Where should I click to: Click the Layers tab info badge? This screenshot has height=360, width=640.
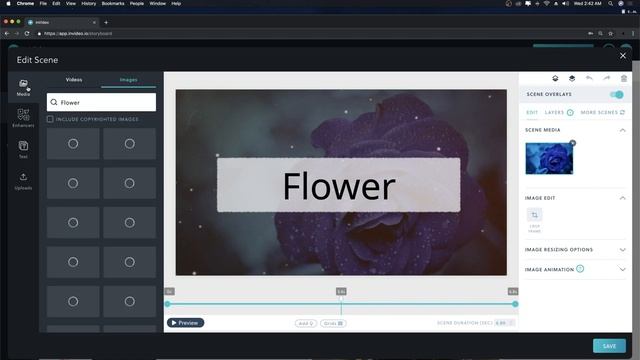(570, 112)
